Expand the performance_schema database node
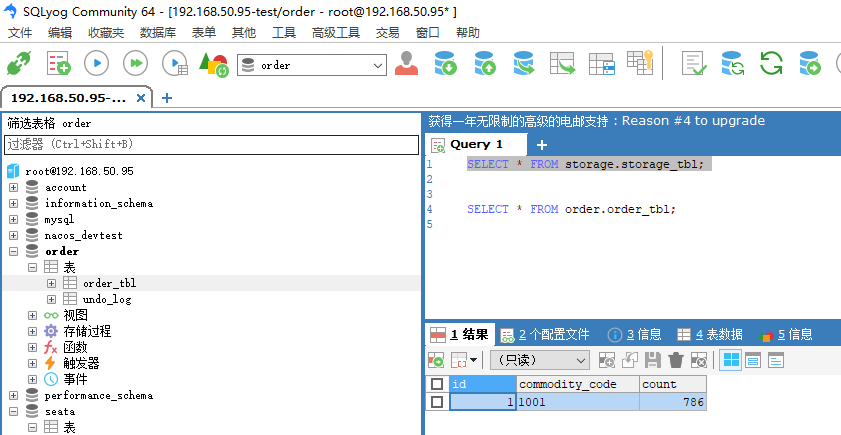Screen dimensions: 841x435 (x=13, y=396)
